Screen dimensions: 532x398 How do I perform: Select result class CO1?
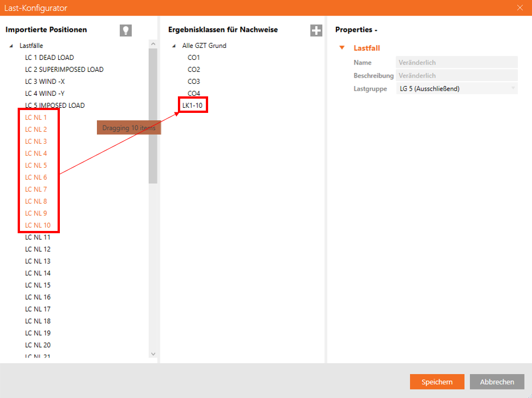coord(194,58)
